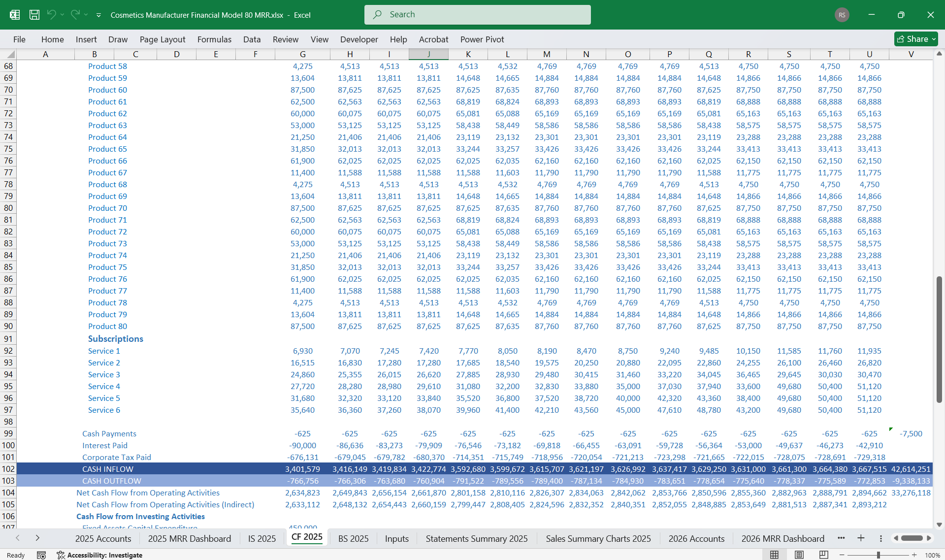This screenshot has width=945, height=560.
Task: Select the 2026 MRR Dashboard sheet tab
Action: 782,538
